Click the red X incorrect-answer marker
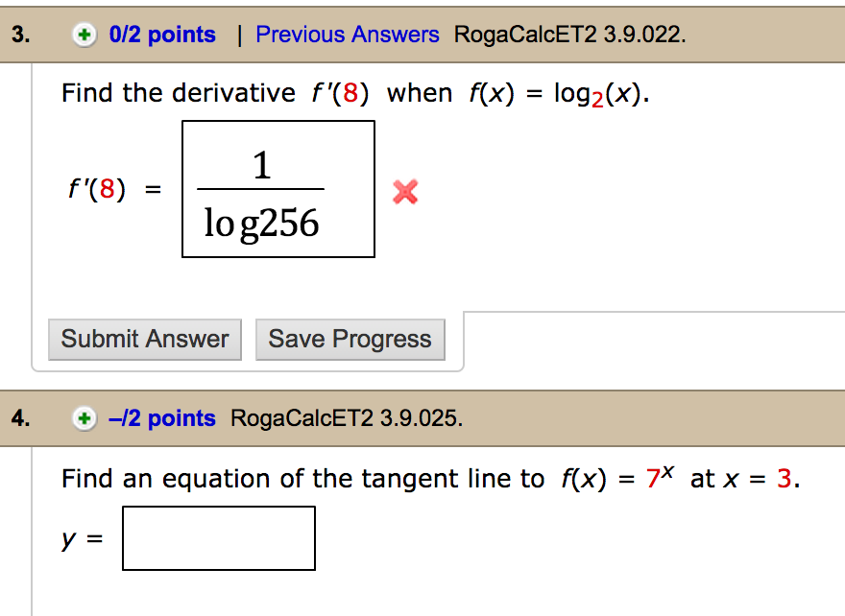This screenshot has width=845, height=616. click(x=404, y=192)
